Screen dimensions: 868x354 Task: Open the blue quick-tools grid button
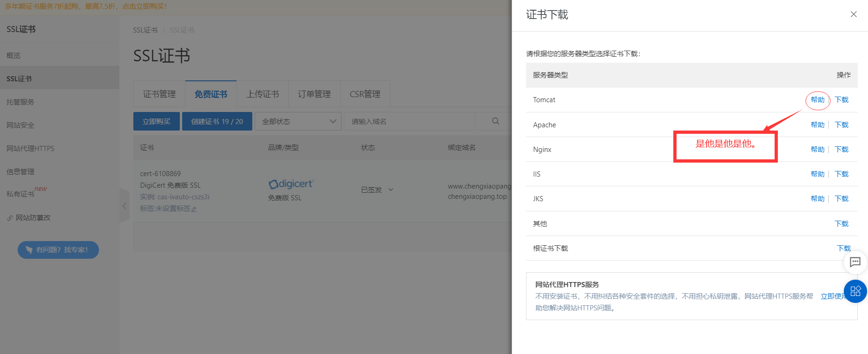(855, 291)
